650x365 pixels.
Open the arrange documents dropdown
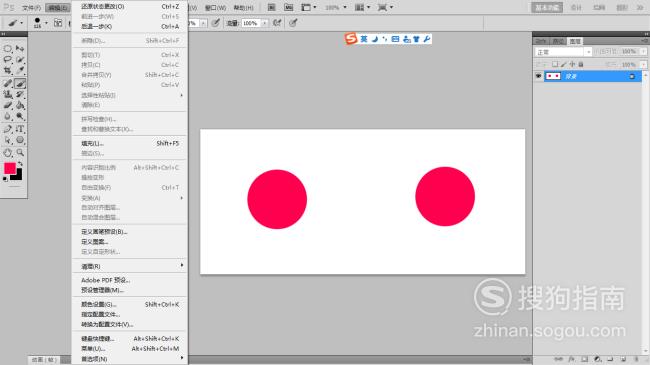pyautogui.click(x=362, y=7)
